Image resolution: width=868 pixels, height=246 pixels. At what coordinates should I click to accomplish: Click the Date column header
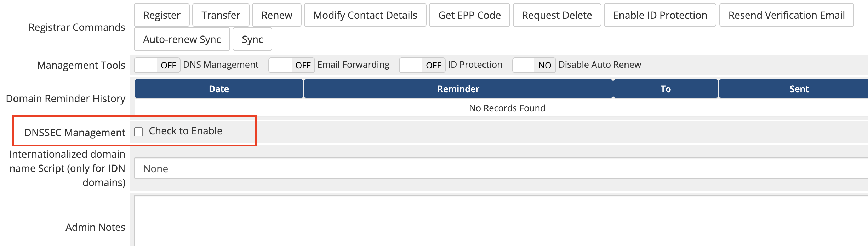[219, 89]
